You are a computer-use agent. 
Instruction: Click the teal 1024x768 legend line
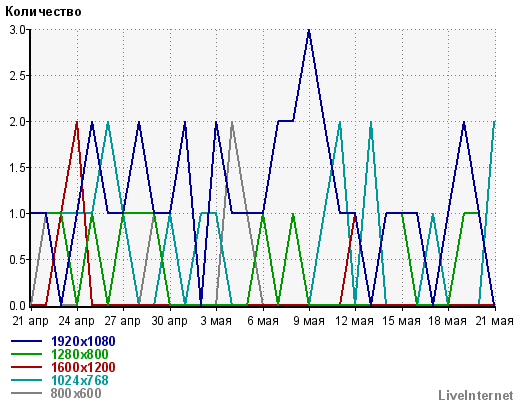[27, 380]
